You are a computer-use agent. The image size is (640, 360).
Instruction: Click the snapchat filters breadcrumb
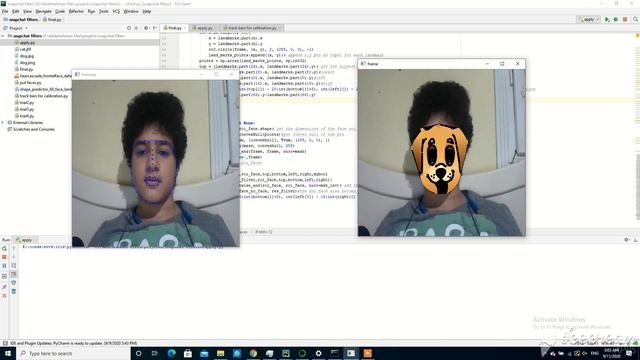pyautogui.click(x=20, y=20)
